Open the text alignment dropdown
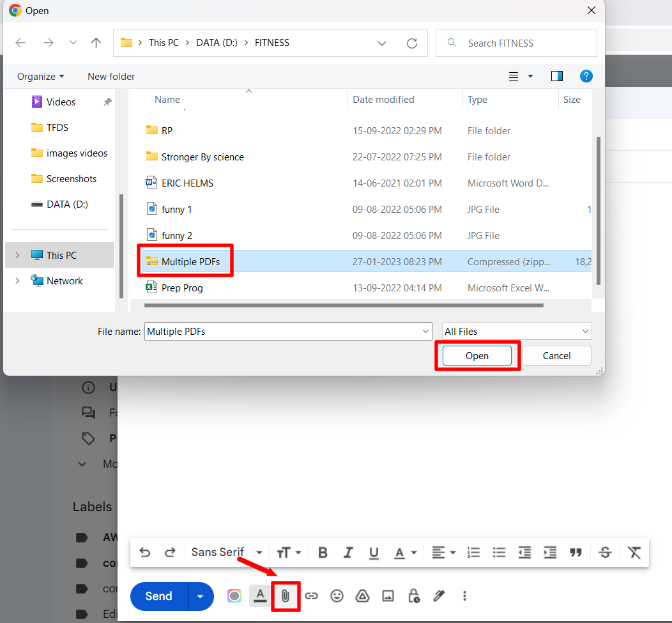The height and width of the screenshot is (623, 672). point(443,553)
